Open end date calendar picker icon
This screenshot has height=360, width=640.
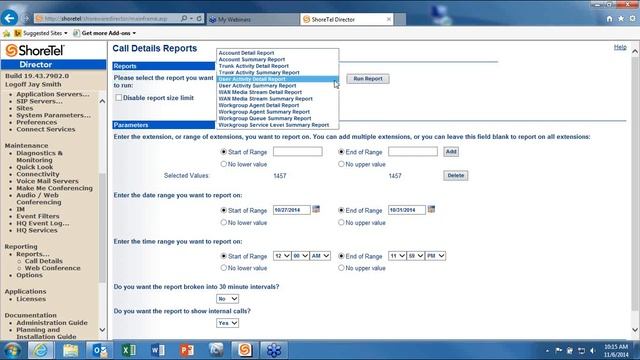(x=431, y=209)
